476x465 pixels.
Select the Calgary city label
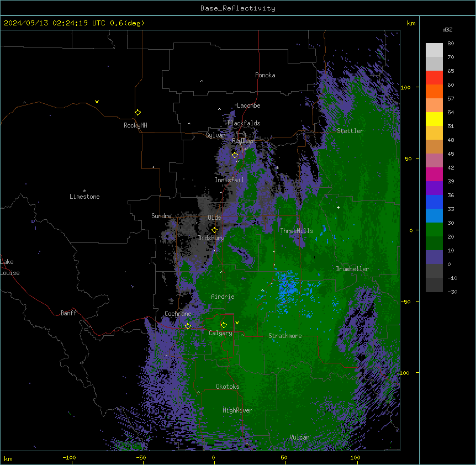tap(220, 333)
